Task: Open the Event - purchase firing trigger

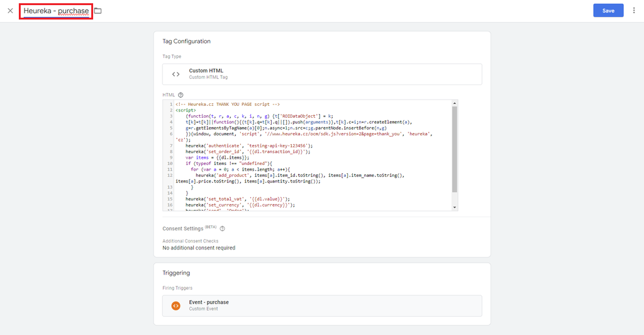Action: pos(322,306)
